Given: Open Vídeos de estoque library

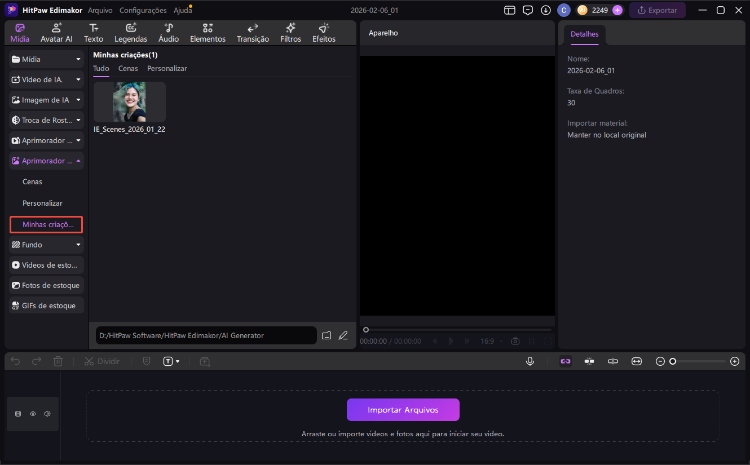Looking at the screenshot, I should 46,265.
